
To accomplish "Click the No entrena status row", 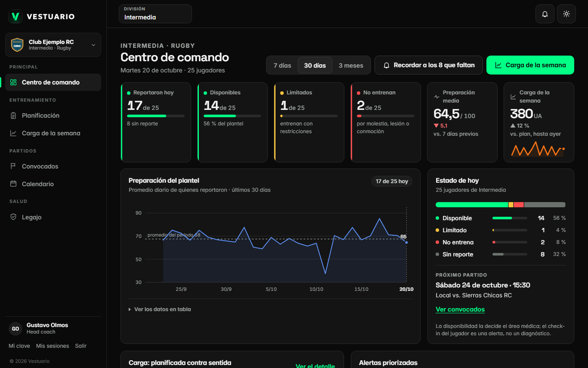I will point(501,242).
